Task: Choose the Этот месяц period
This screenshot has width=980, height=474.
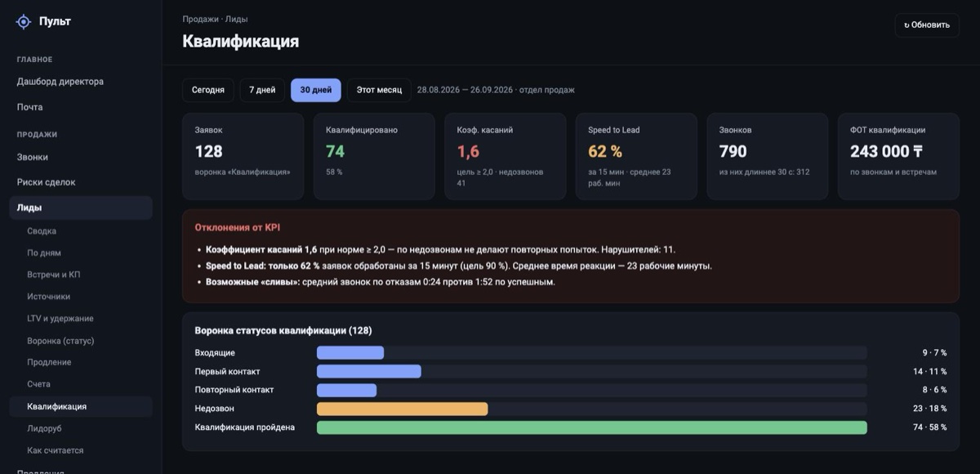Action: point(379,90)
